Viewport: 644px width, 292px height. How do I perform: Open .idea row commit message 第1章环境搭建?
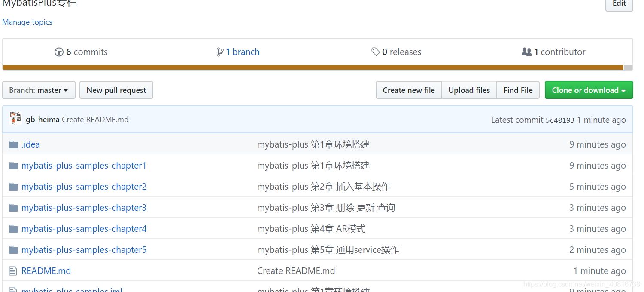click(x=313, y=144)
